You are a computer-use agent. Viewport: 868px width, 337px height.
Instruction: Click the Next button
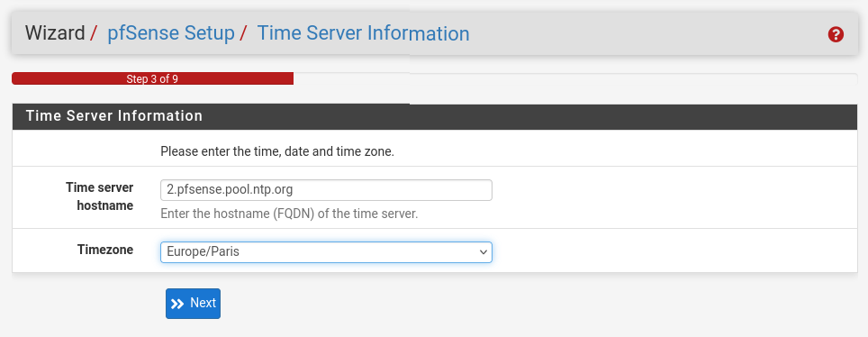[x=193, y=303]
